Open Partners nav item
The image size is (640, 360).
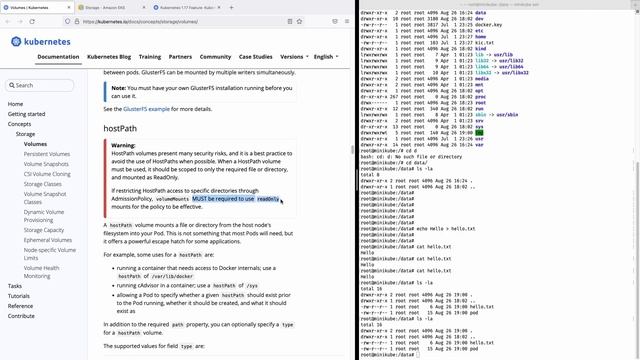(180, 57)
